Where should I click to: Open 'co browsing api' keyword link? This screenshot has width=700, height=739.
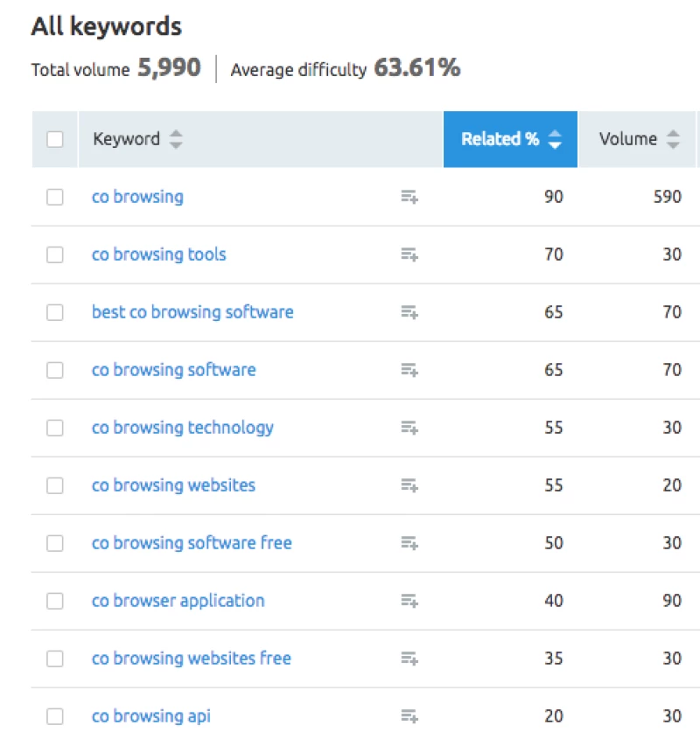[x=150, y=716]
